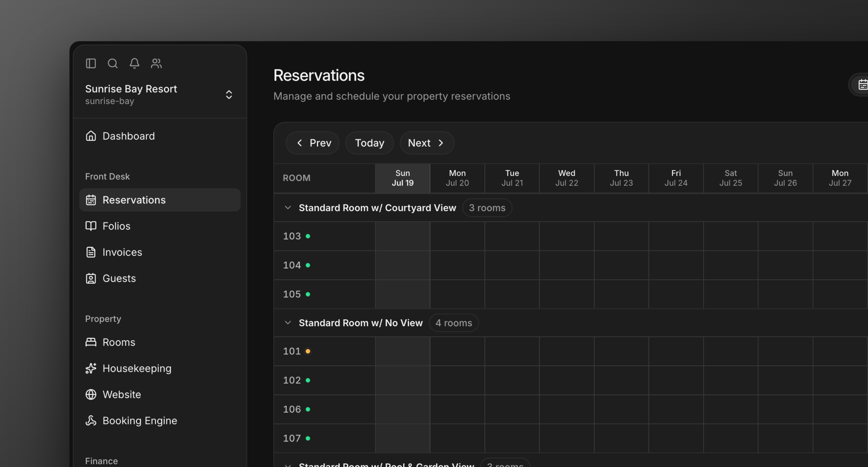Open Folios in the sidebar
The image size is (868, 467).
click(160, 226)
